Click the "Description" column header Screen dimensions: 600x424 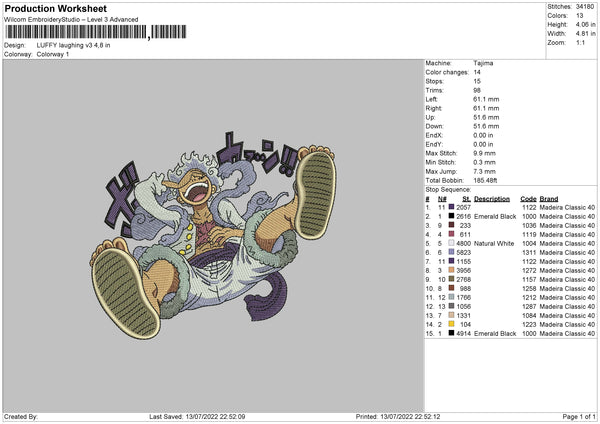pyautogui.click(x=492, y=199)
